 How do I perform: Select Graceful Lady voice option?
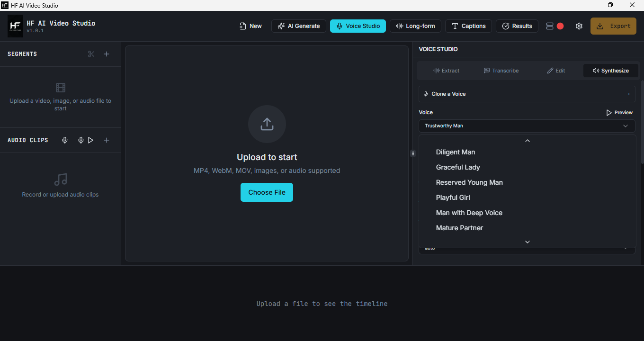click(527, 167)
